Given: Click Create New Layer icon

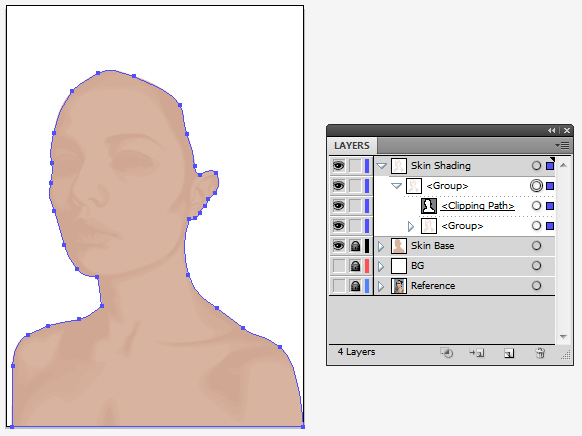Looking at the screenshot, I should [x=509, y=353].
